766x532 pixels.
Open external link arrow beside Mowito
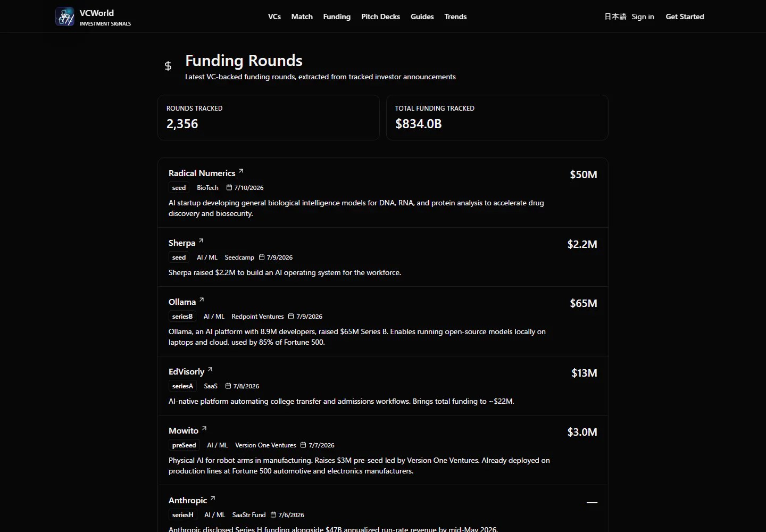coord(204,428)
